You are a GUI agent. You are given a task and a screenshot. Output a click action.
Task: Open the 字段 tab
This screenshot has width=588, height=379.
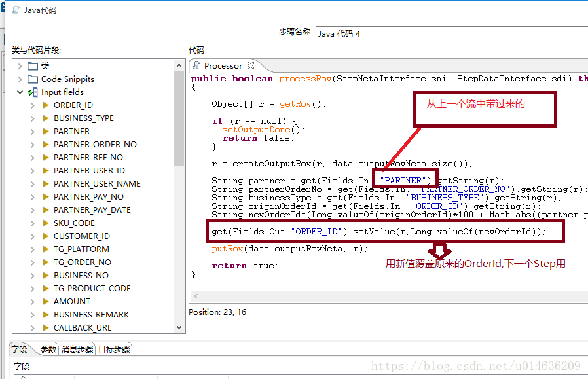tap(19, 350)
